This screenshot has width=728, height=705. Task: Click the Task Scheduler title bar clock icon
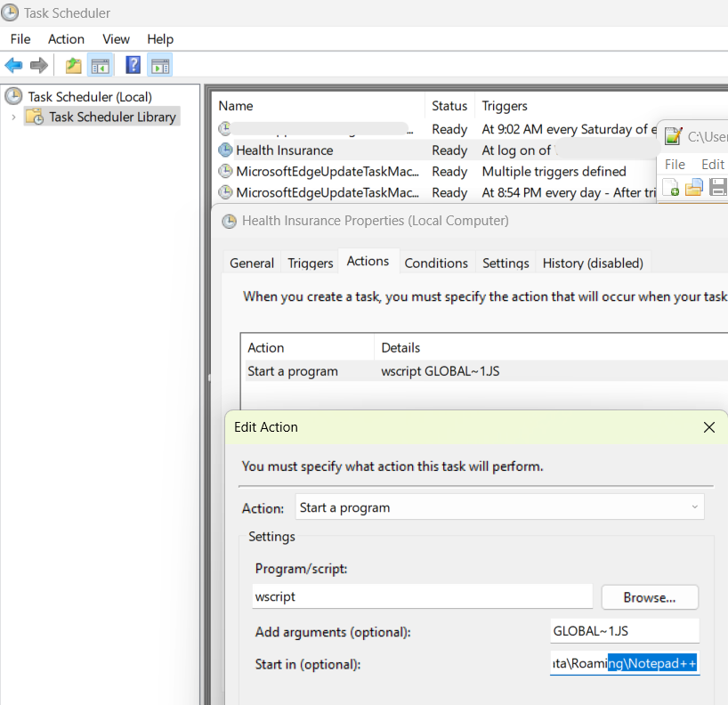[x=10, y=12]
